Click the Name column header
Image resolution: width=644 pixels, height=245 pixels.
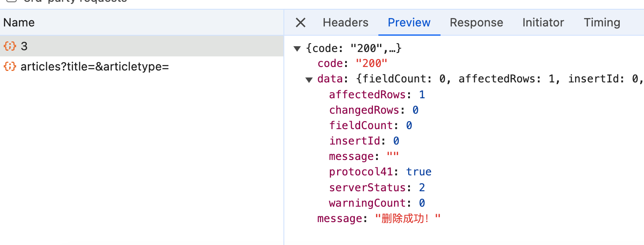[19, 23]
